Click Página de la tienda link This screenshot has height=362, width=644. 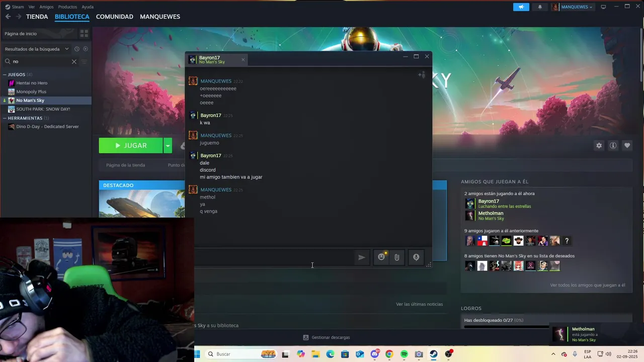125,165
